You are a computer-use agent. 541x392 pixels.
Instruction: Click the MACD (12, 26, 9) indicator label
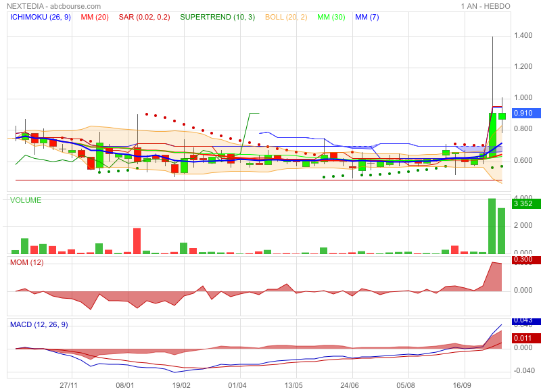pos(39,324)
